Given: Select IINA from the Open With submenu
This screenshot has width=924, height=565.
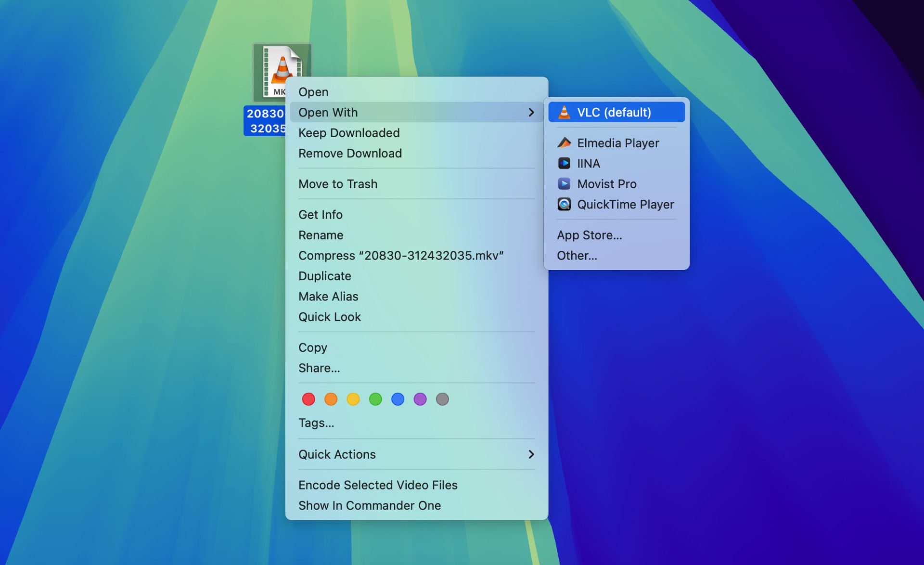Looking at the screenshot, I should (x=588, y=164).
